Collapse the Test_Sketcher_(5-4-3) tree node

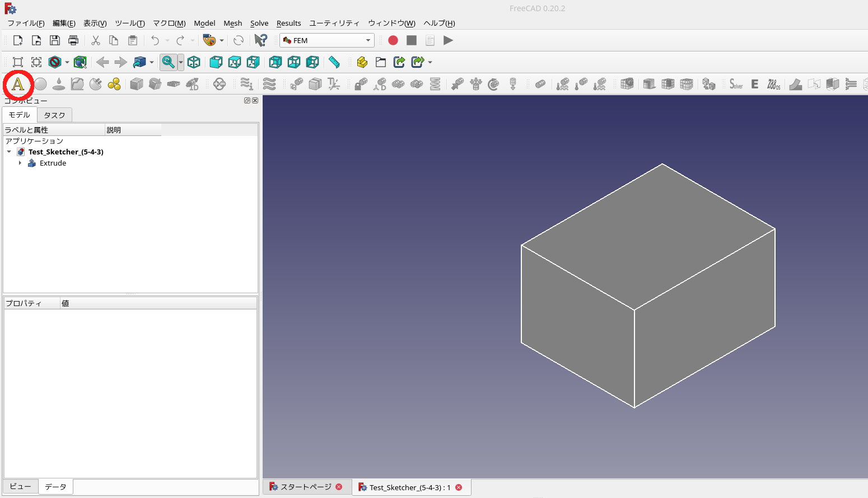click(8, 152)
